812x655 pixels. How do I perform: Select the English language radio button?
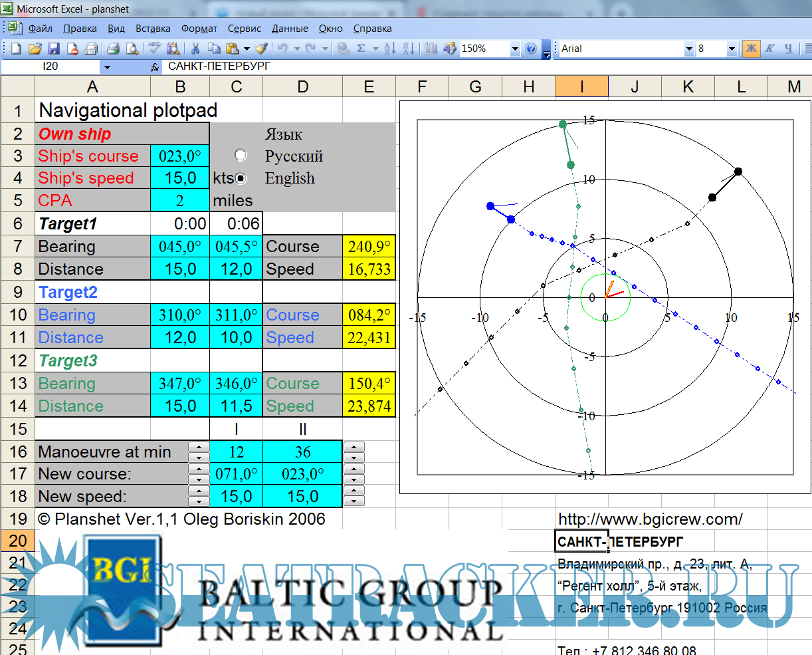(241, 178)
